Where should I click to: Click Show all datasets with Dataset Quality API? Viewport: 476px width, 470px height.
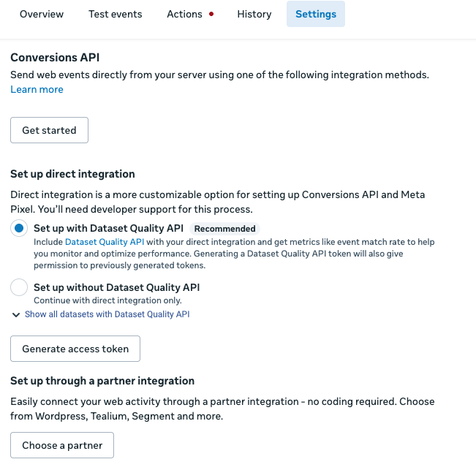coord(107,314)
